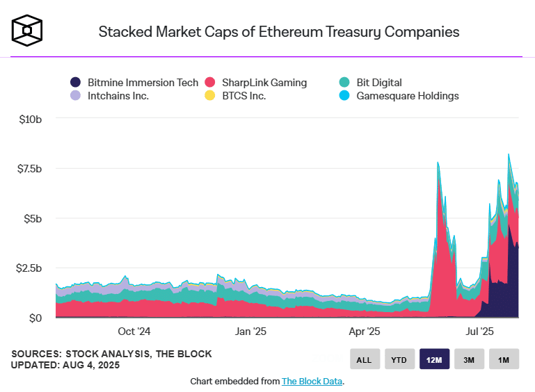Toggle Intchains Inc. legend dot
Image resolution: width=535 pixels, height=392 pixels.
[x=76, y=96]
